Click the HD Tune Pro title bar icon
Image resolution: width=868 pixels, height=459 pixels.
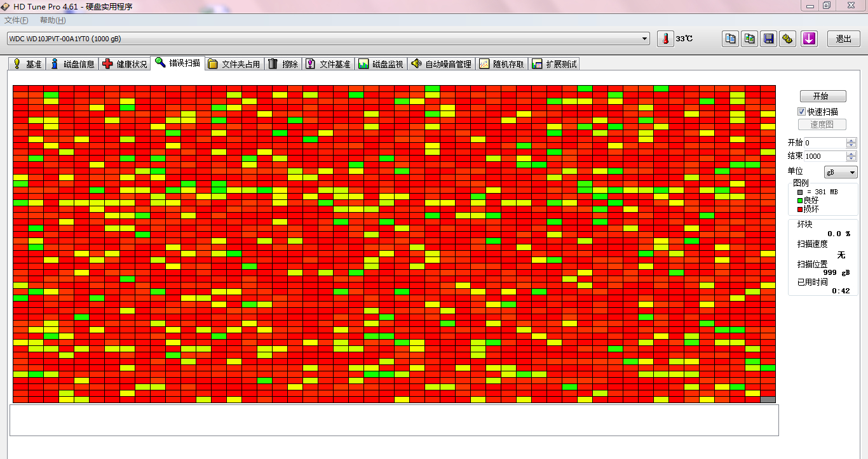6,6
